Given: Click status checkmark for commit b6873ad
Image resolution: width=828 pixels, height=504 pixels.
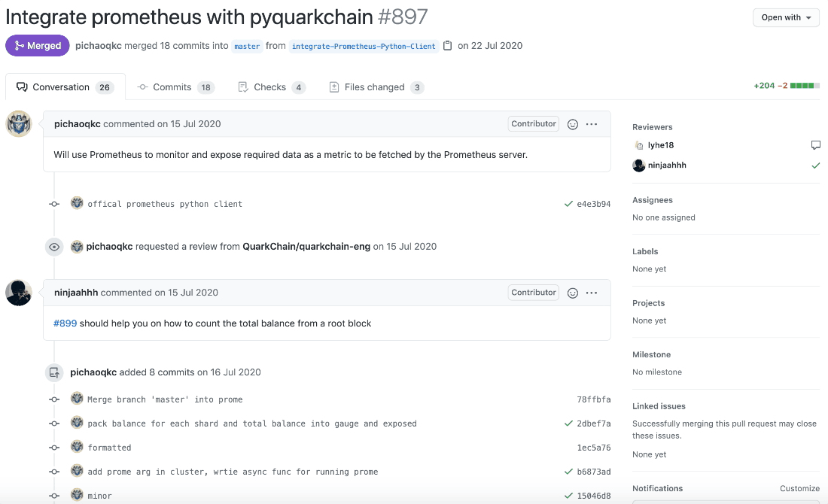Looking at the screenshot, I should 568,472.
